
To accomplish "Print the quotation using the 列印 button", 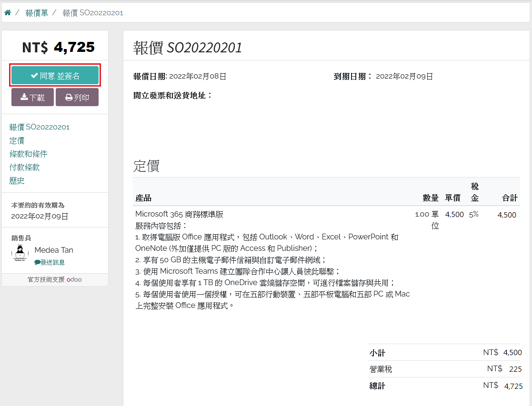I will 77,98.
